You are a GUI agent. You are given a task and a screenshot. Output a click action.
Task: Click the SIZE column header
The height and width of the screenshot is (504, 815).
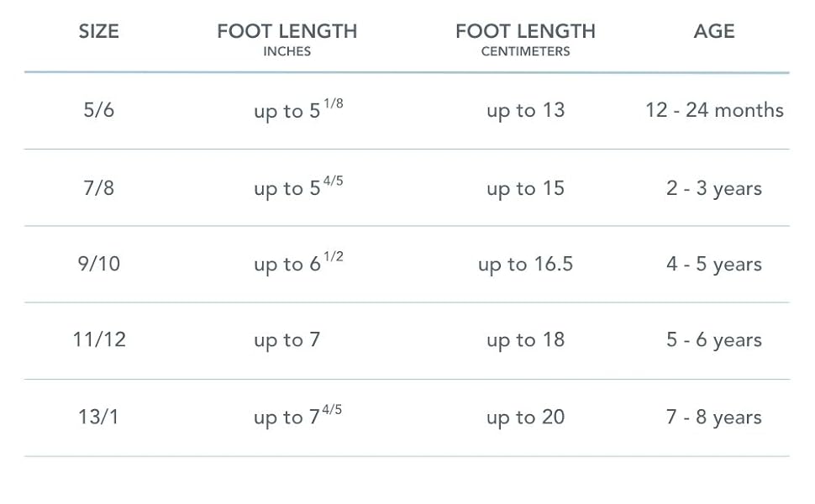98,32
